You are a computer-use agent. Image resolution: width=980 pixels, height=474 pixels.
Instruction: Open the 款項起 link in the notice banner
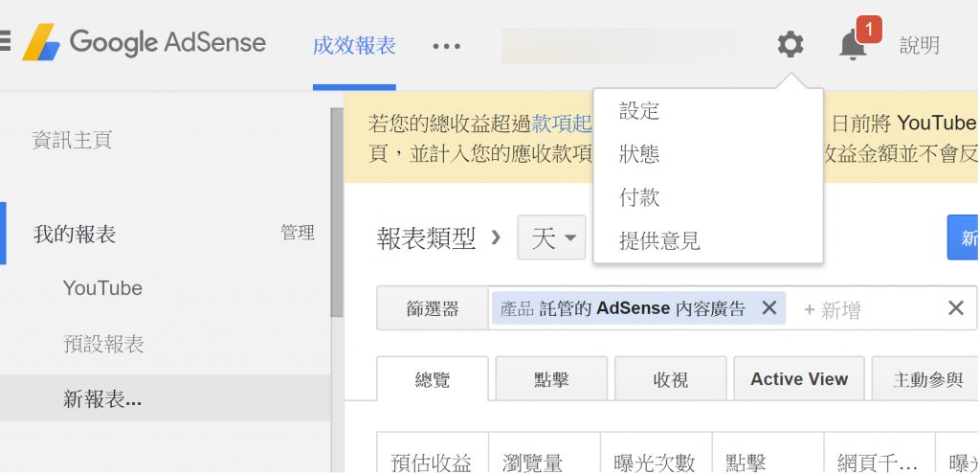(x=562, y=124)
